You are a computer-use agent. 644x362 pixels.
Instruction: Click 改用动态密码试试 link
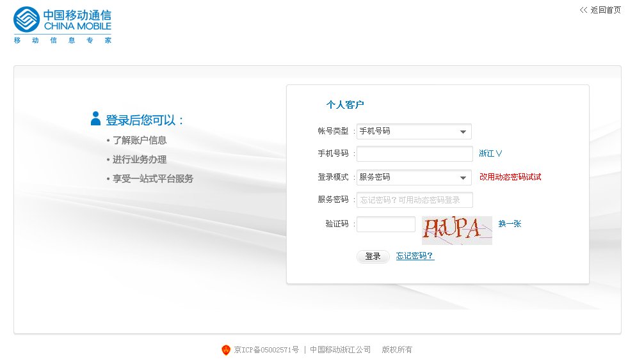(x=510, y=177)
